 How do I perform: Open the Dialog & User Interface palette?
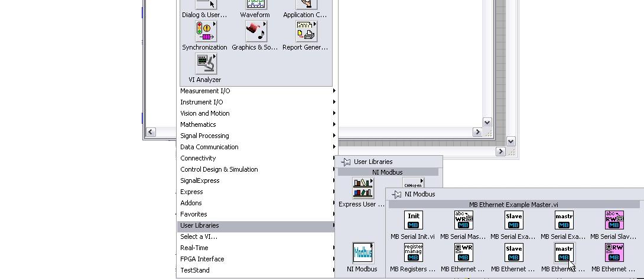click(206, 4)
